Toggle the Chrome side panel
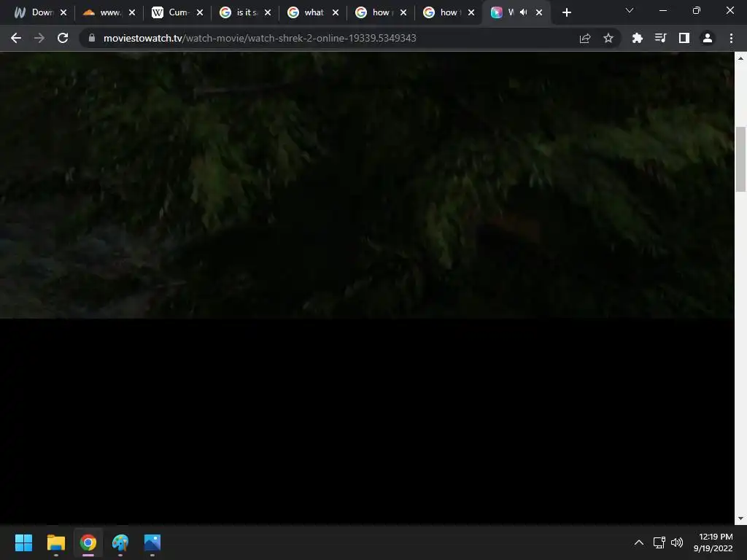 tap(684, 38)
